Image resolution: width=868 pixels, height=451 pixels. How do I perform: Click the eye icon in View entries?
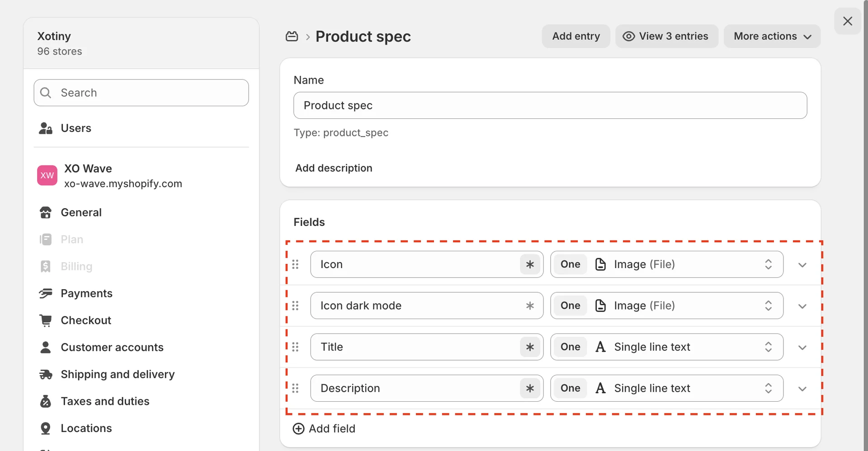(x=629, y=36)
